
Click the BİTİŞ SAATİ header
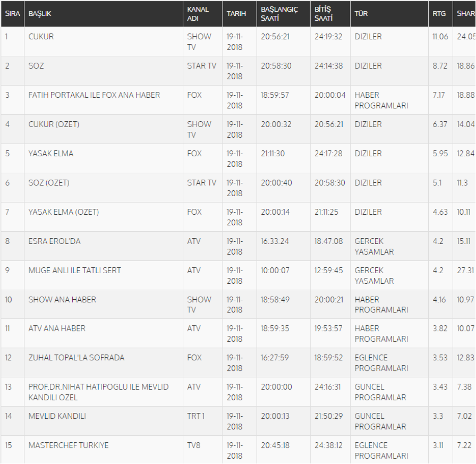coord(323,13)
